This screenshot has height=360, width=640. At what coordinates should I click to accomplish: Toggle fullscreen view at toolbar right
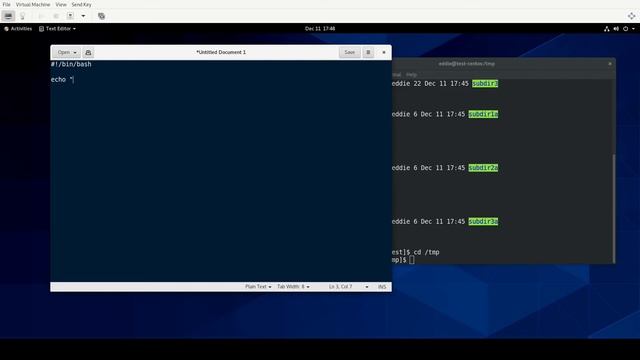631,16
